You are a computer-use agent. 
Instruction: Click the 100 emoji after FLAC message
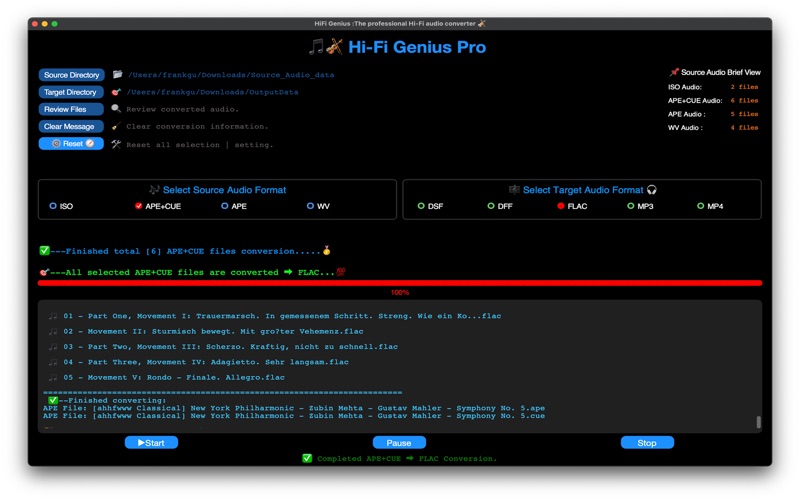[340, 272]
